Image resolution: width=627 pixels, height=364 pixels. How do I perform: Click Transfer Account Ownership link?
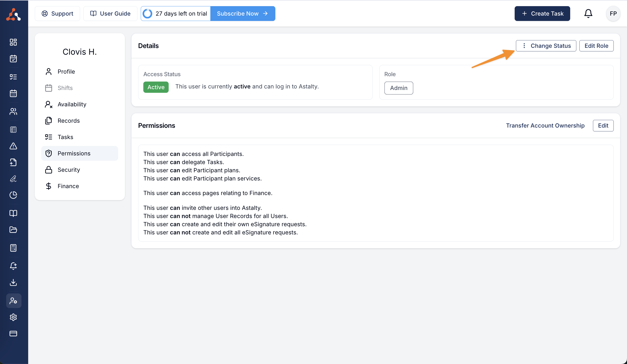tap(545, 126)
